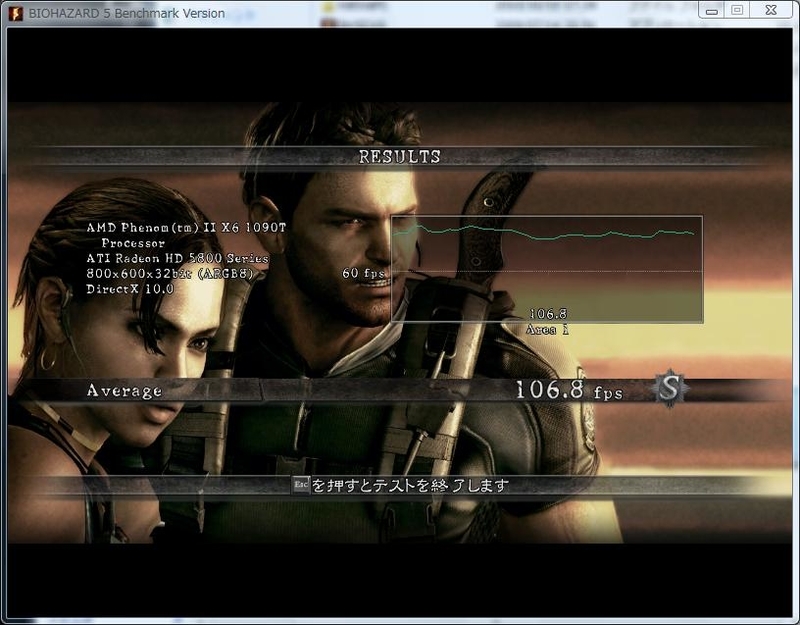
Task: Click the window title text
Action: [x=127, y=13]
